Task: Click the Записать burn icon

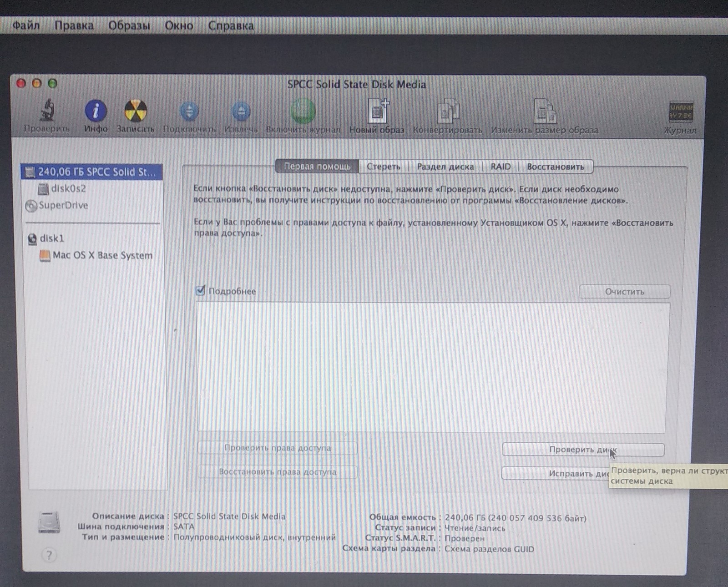Action: click(x=136, y=111)
